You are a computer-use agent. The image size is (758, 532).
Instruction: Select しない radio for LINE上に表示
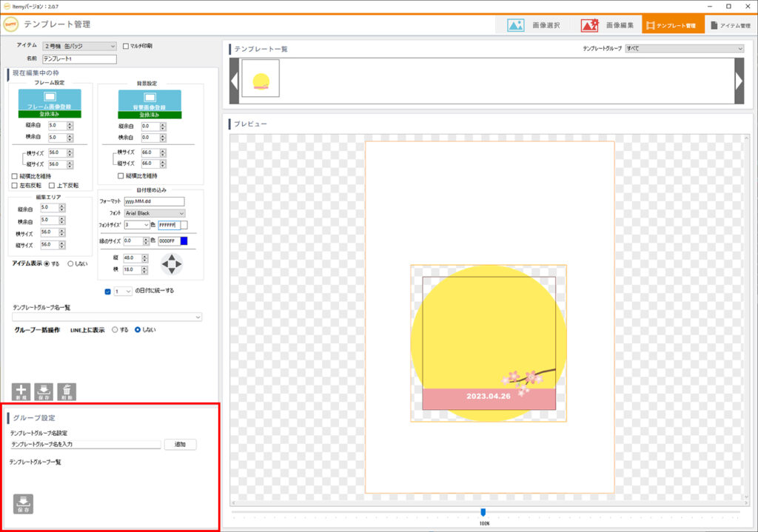click(138, 329)
